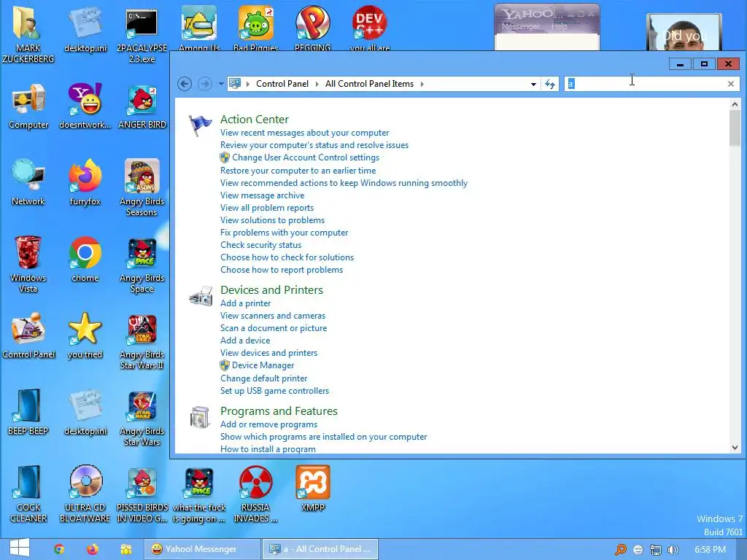Open Angry Birds Space shortcut
This screenshot has height=560, width=747.
pos(142,265)
